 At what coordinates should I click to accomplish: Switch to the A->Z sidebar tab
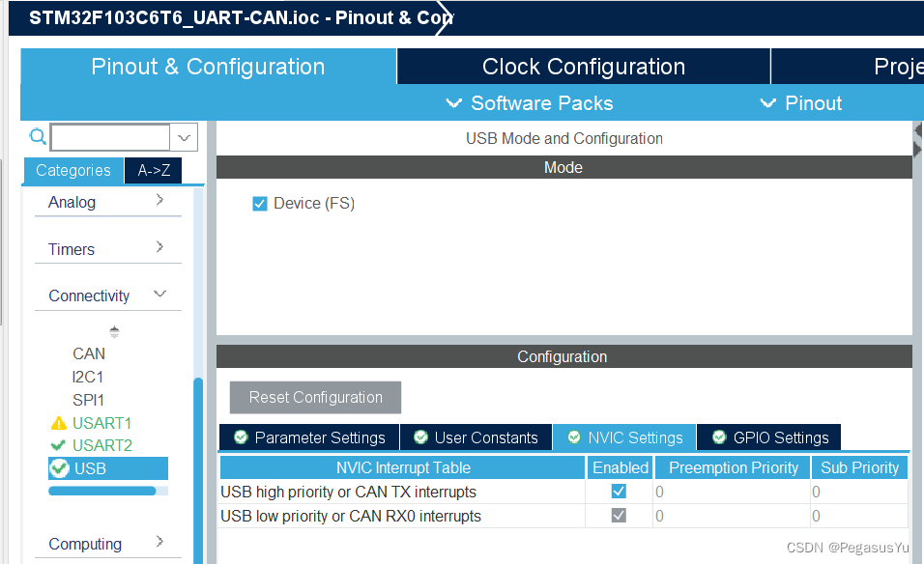coord(152,169)
